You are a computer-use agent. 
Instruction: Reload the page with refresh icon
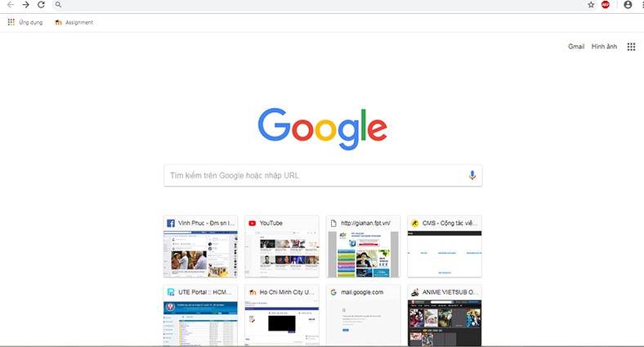tap(41, 5)
